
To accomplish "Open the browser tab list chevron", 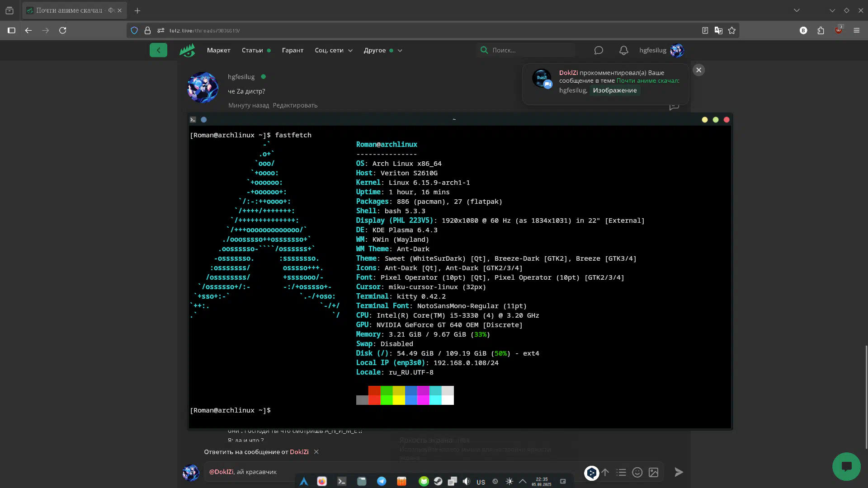I will point(797,10).
